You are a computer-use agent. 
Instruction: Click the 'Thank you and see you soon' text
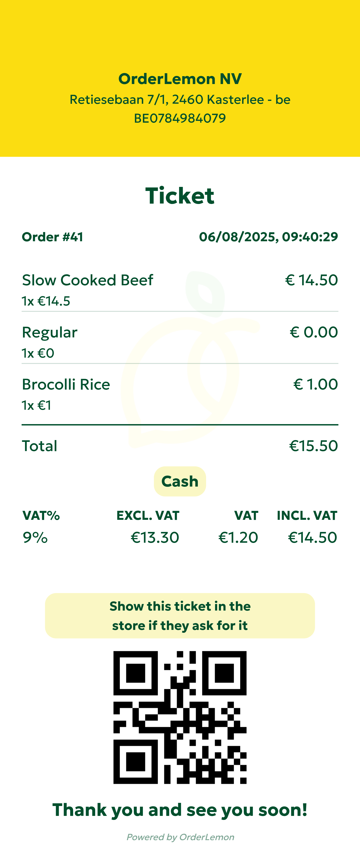[x=180, y=810]
